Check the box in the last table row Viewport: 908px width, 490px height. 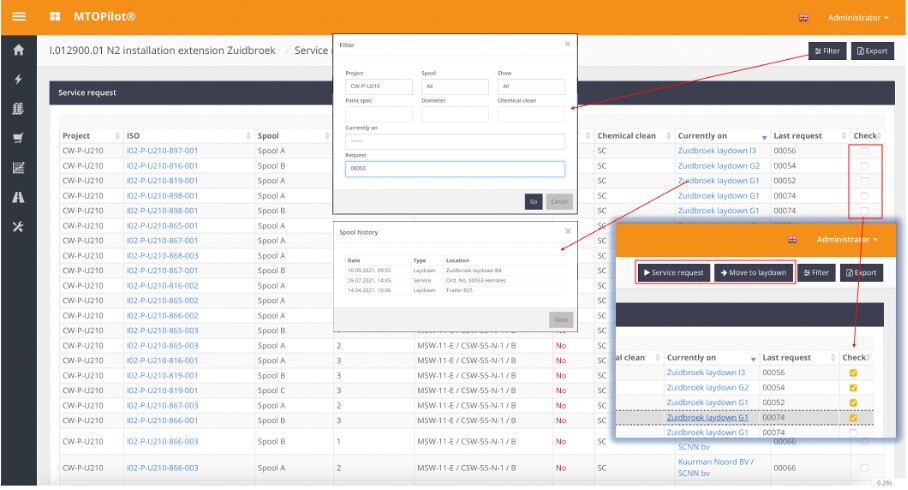coord(864,467)
